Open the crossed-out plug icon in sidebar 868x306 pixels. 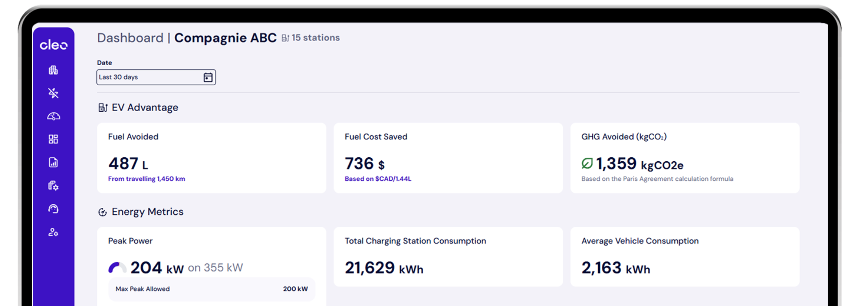53,93
